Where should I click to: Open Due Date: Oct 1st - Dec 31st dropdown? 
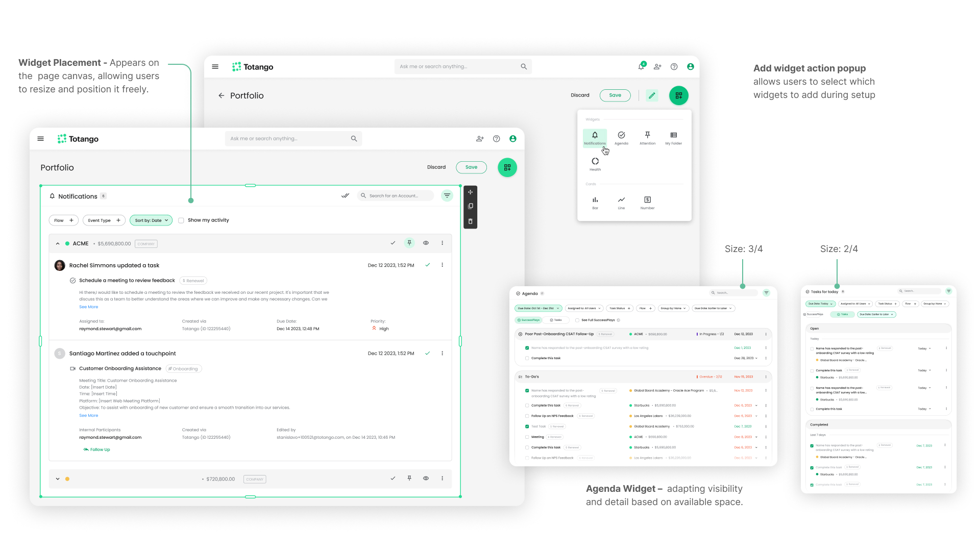pyautogui.click(x=538, y=308)
